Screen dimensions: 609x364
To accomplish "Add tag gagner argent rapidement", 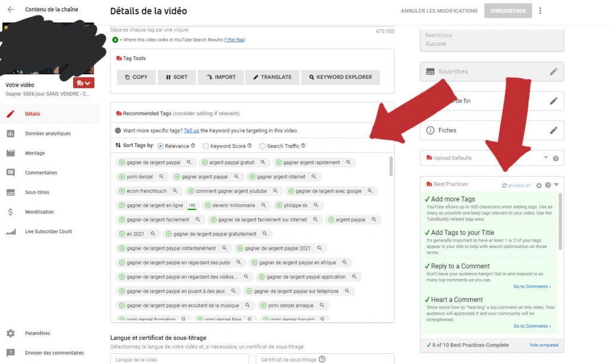I will [278, 162].
